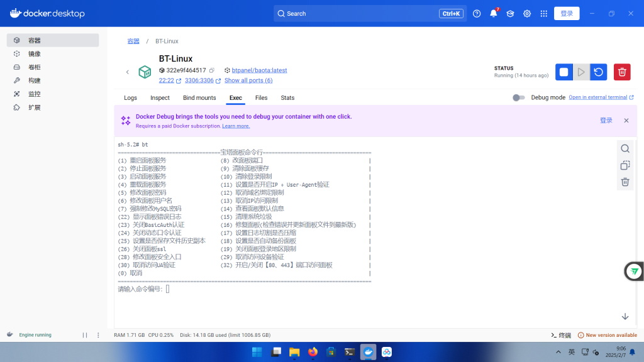Open the 终端 terminal panel
This screenshot has height=362, width=644.
(x=561, y=335)
